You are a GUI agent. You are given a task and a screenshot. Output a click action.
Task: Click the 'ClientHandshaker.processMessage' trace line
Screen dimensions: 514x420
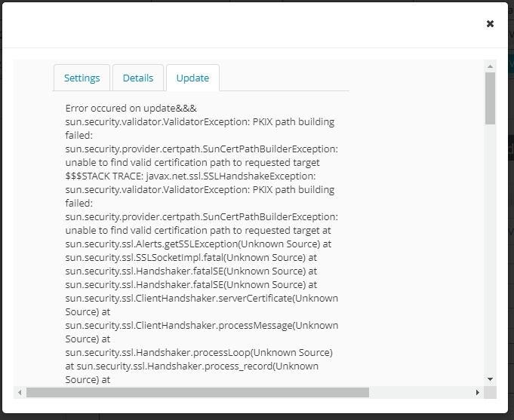tap(202, 325)
